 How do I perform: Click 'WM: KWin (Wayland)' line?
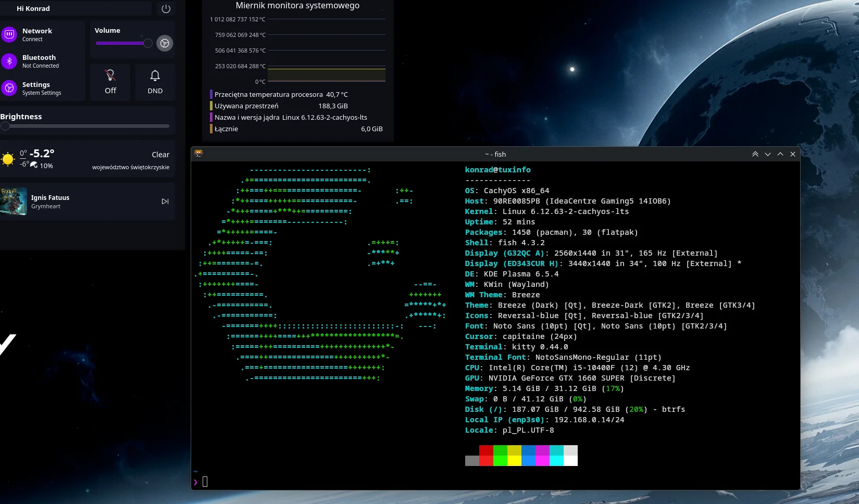click(x=507, y=284)
